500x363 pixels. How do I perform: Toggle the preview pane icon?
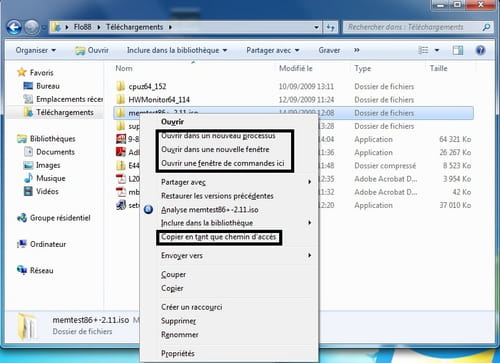click(x=458, y=50)
